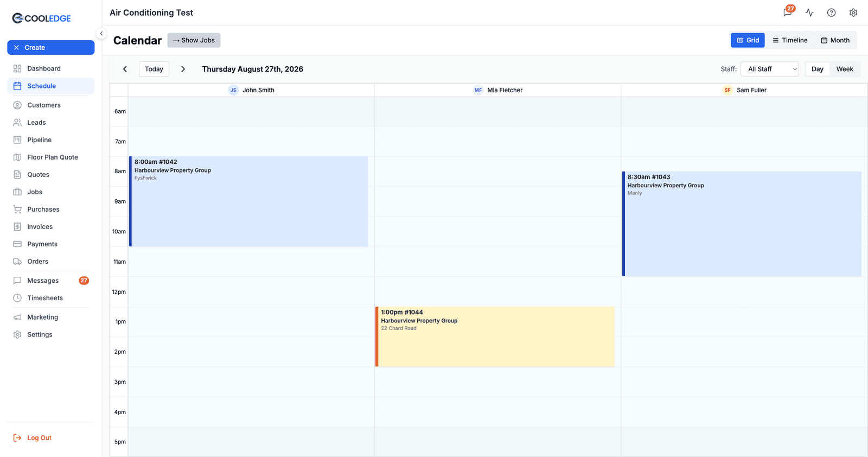
Task: Open the activity pulse icon
Action: click(x=809, y=12)
